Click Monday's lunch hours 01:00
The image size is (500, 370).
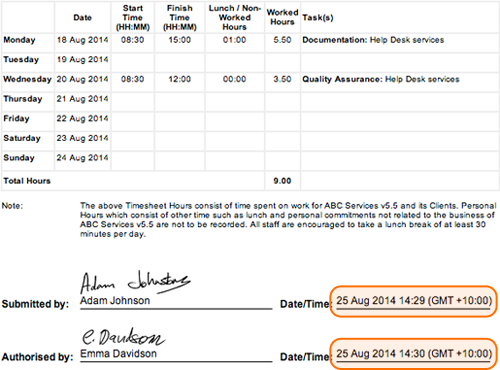pyautogui.click(x=235, y=40)
